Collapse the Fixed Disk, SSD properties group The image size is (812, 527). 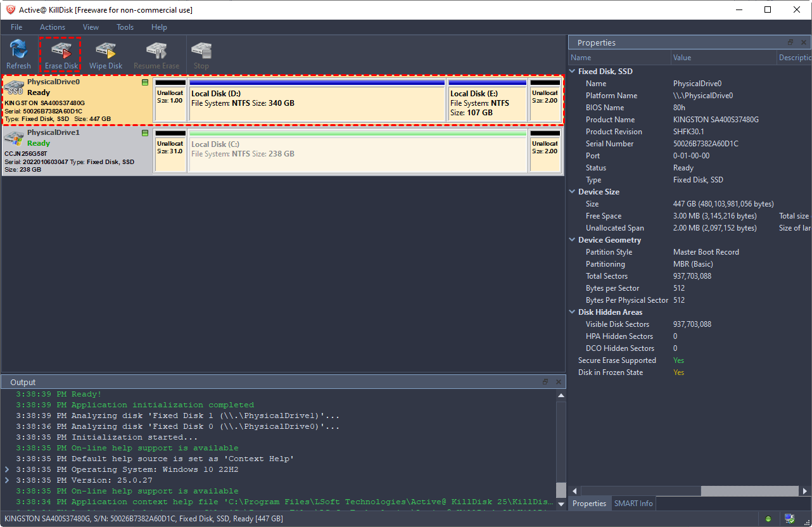click(573, 72)
